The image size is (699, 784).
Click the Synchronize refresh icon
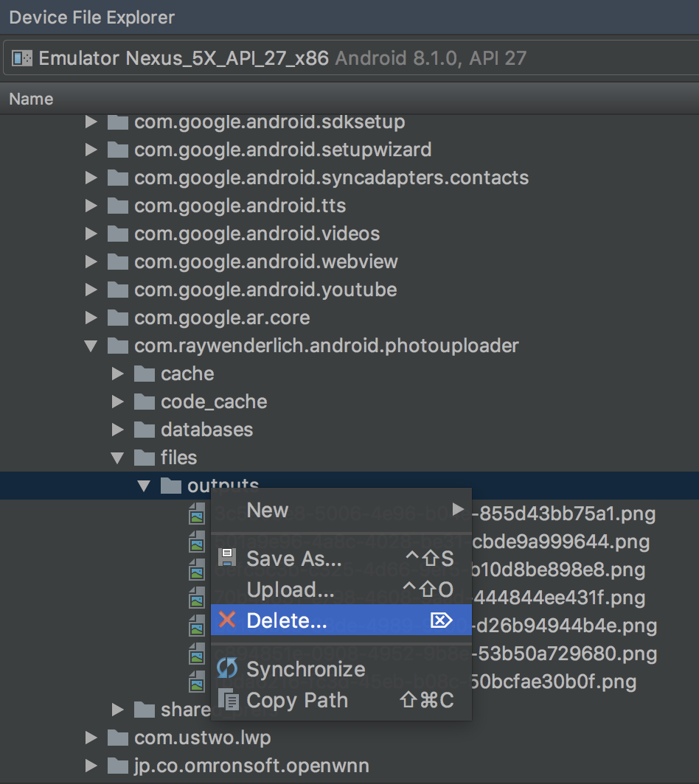coord(226,668)
